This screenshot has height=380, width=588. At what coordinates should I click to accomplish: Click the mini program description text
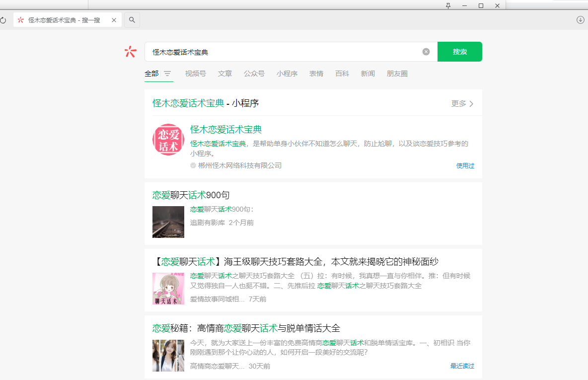pos(329,149)
